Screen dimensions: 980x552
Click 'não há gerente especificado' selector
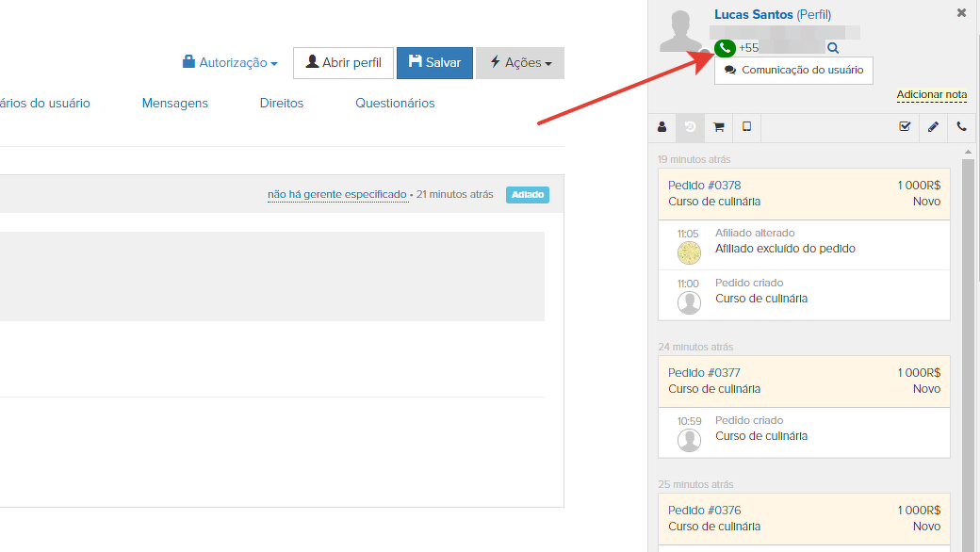[x=336, y=195]
